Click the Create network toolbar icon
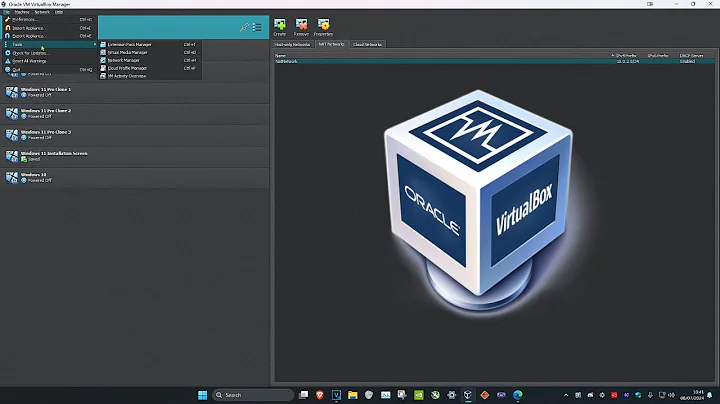The width and height of the screenshot is (720, 404). [x=280, y=27]
